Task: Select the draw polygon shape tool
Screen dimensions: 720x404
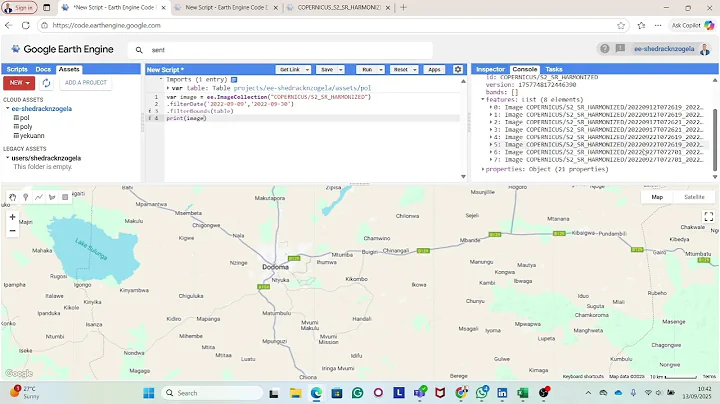Action: [52, 197]
